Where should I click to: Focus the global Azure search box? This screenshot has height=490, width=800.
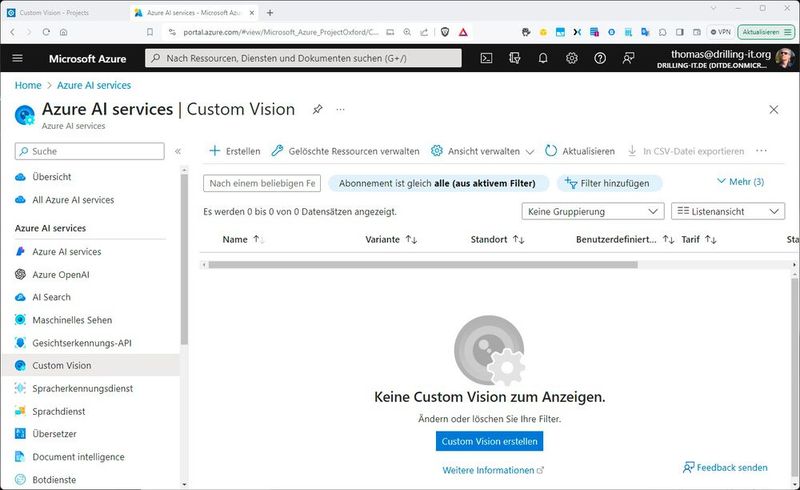303,58
